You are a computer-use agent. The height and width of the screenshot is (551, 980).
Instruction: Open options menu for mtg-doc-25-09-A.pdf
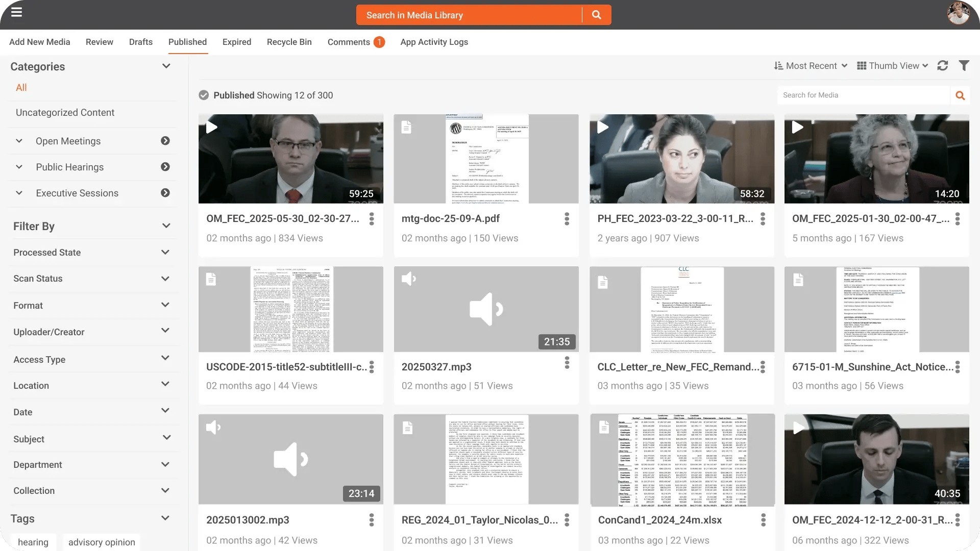[567, 219]
